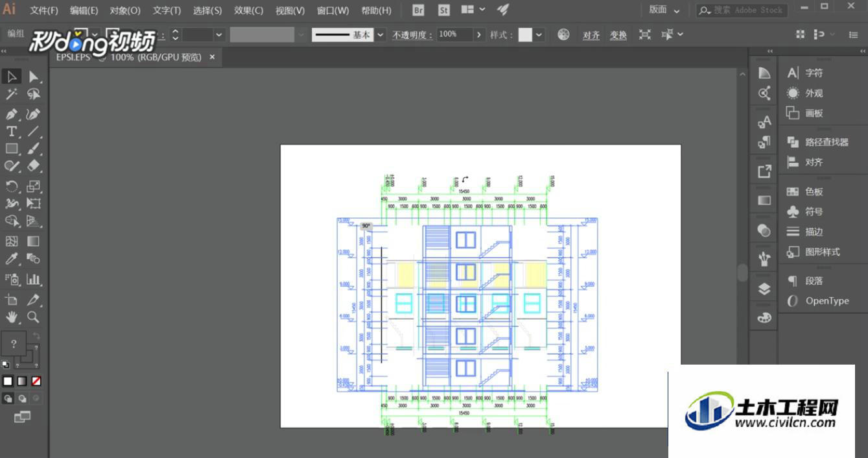Open Adobe Stock via St icon
This screenshot has height=458, width=868.
[443, 10]
